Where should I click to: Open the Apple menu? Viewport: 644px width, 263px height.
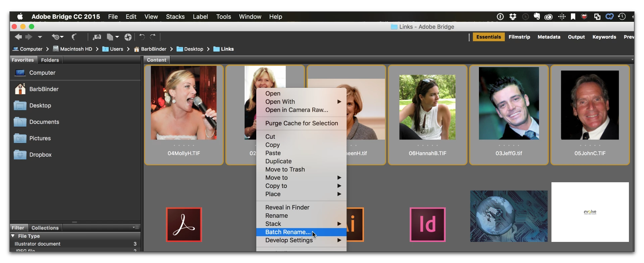click(20, 16)
